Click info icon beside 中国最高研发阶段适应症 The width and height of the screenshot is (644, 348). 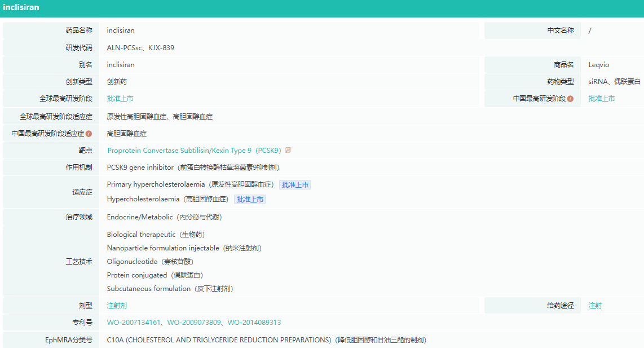[89, 134]
